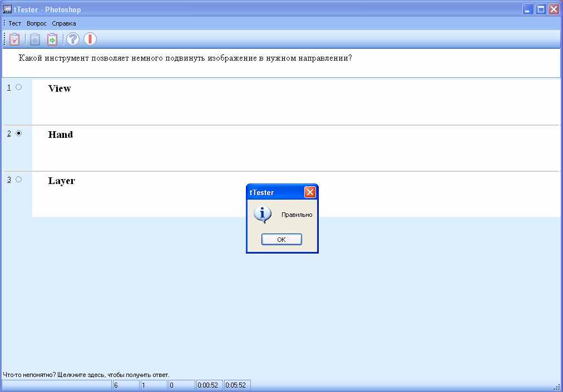Viewport: 563px width, 392px height.
Task: Click the elapsed time 0:00:52
Action: (x=208, y=385)
